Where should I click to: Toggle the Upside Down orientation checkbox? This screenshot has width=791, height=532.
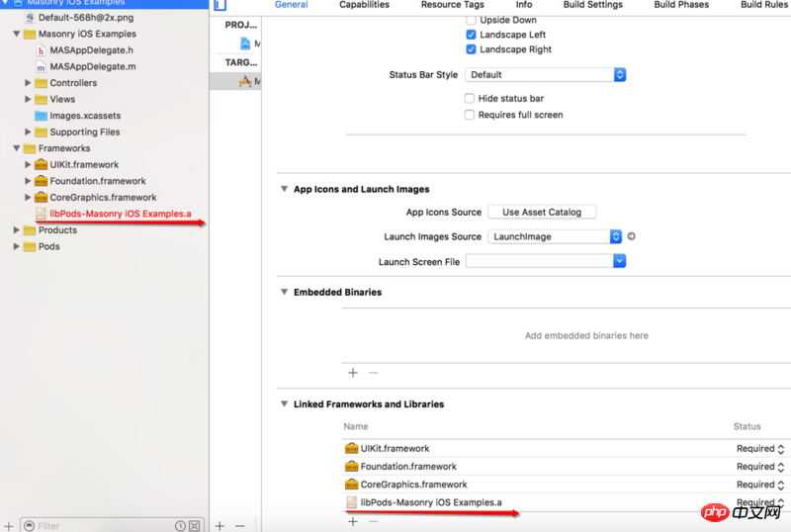pos(471,20)
